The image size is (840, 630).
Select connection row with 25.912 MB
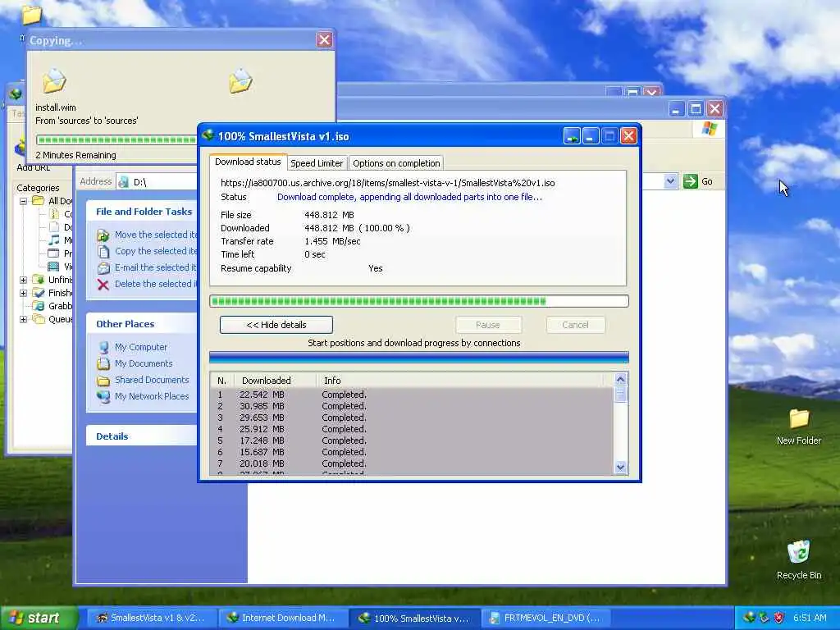tap(412, 429)
